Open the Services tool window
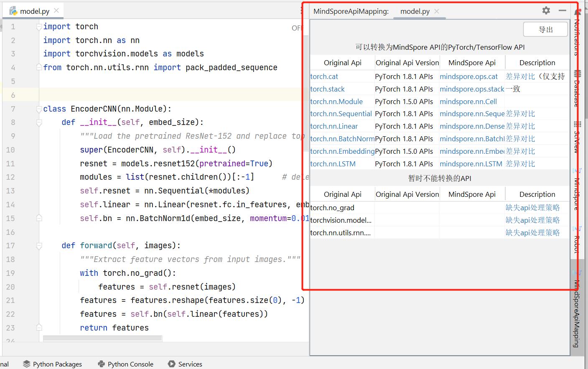This screenshot has height=369, width=588. (185, 364)
